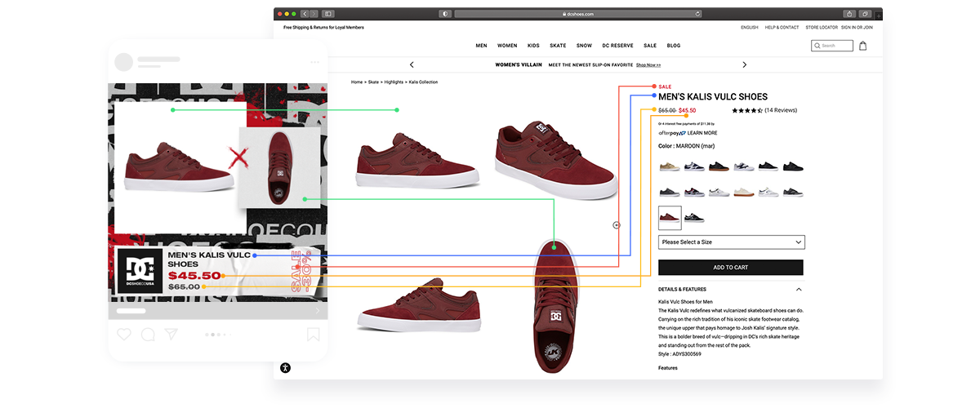Select the selected maroon color swatch

click(670, 217)
